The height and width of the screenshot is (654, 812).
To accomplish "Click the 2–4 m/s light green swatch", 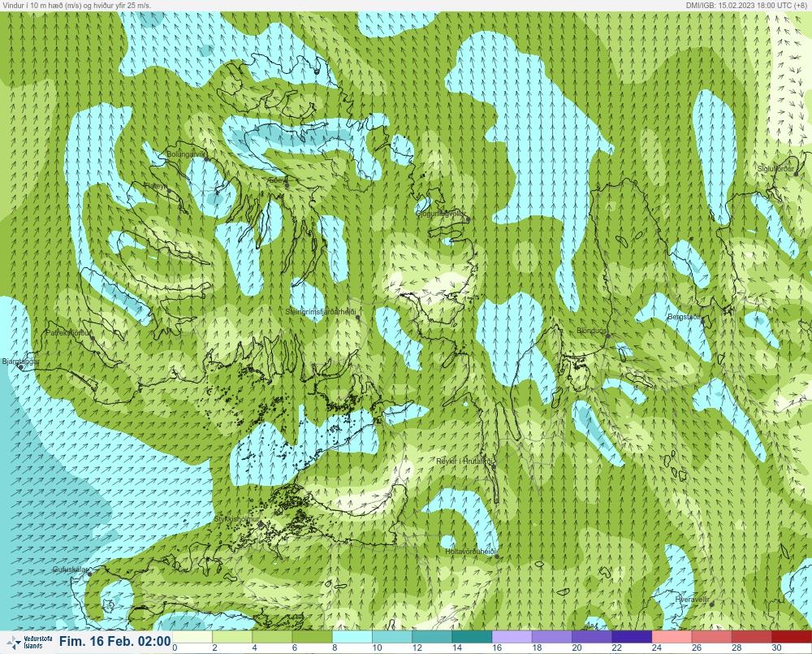I will point(232,636).
